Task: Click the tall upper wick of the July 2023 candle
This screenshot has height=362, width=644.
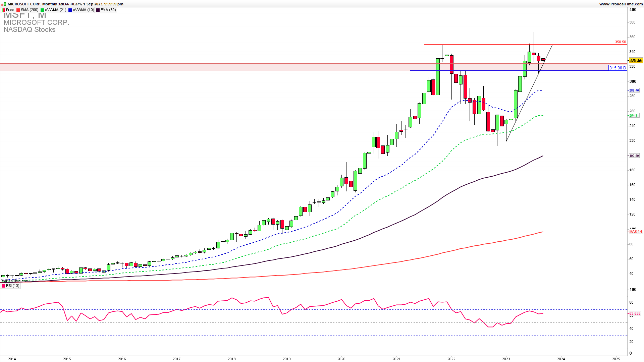Action: [x=534, y=42]
